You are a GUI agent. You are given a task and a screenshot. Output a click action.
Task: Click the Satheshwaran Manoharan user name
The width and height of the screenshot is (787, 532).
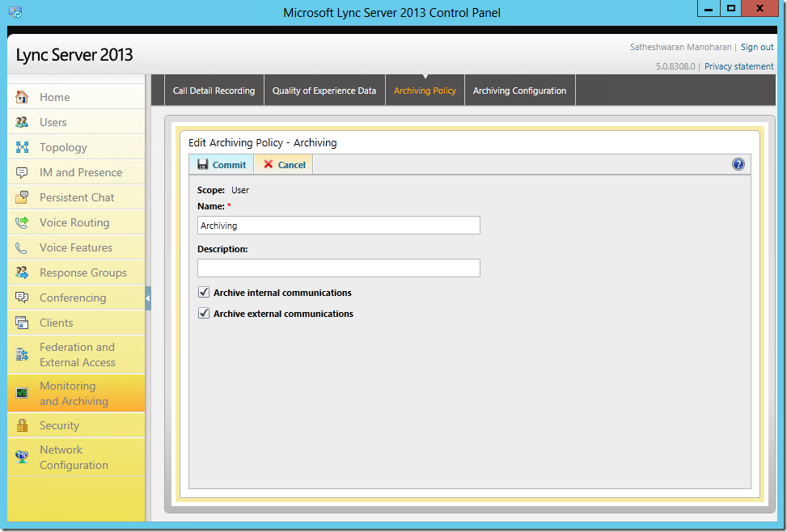[680, 47]
